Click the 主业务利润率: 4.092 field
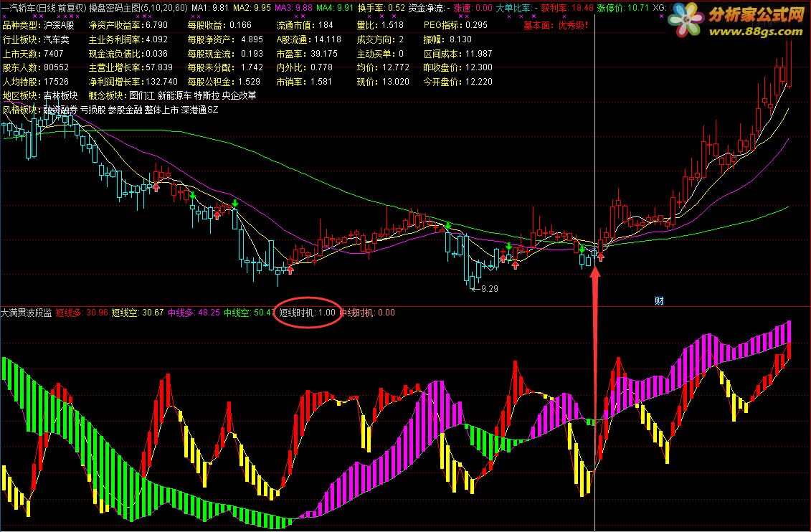Viewport: 811px width, 532px height. [x=128, y=39]
